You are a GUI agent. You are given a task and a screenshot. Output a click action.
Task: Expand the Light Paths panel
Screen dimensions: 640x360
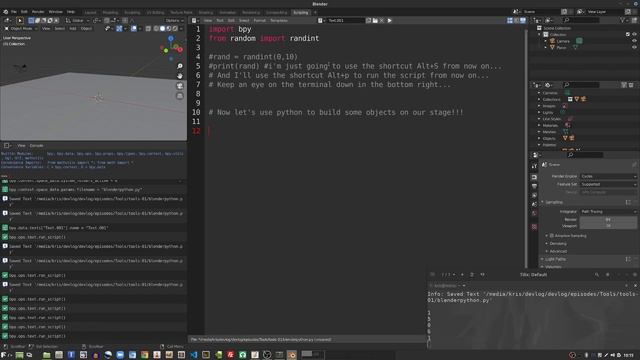click(x=554, y=259)
